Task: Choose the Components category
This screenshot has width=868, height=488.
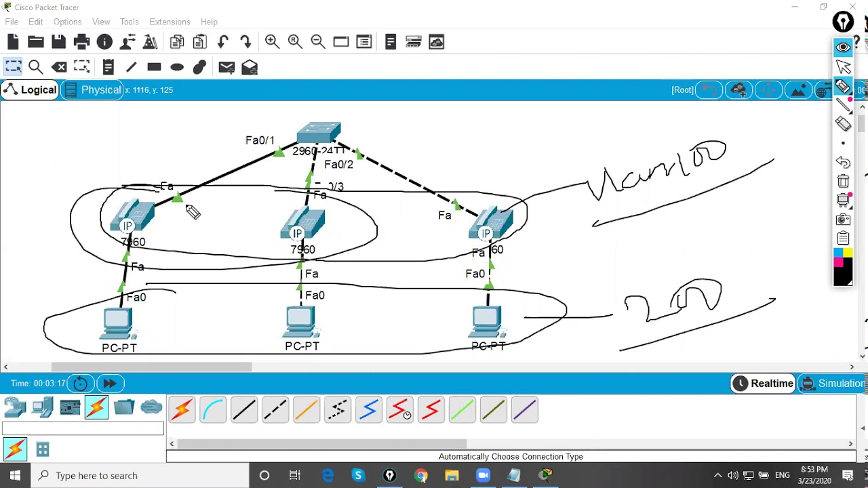Action: [x=70, y=407]
